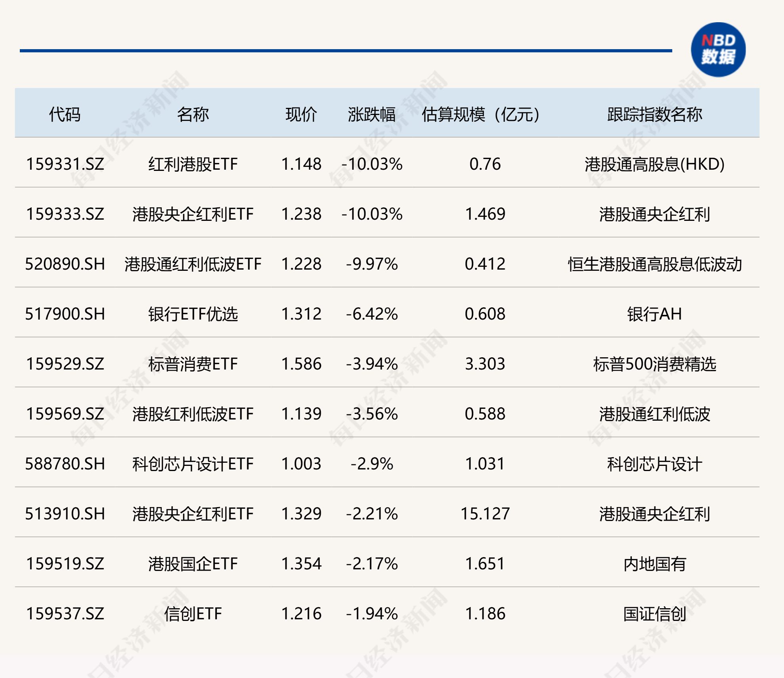Click index name 银行AH
Viewport: 784px width, 678px height.
[x=655, y=314]
